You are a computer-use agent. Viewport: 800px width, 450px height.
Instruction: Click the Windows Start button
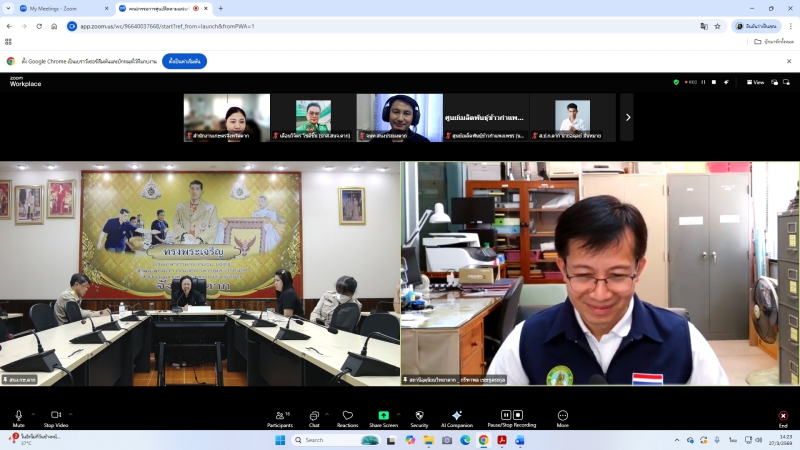click(x=280, y=440)
